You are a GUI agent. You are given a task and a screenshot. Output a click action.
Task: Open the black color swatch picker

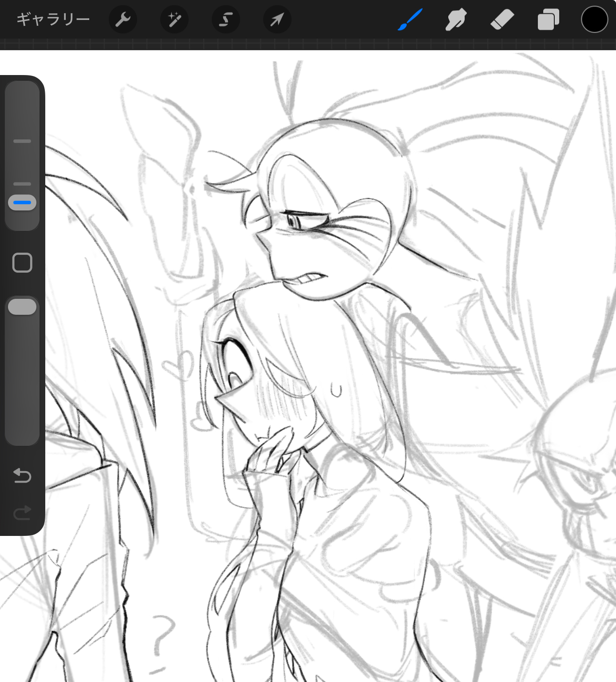pyautogui.click(x=594, y=20)
